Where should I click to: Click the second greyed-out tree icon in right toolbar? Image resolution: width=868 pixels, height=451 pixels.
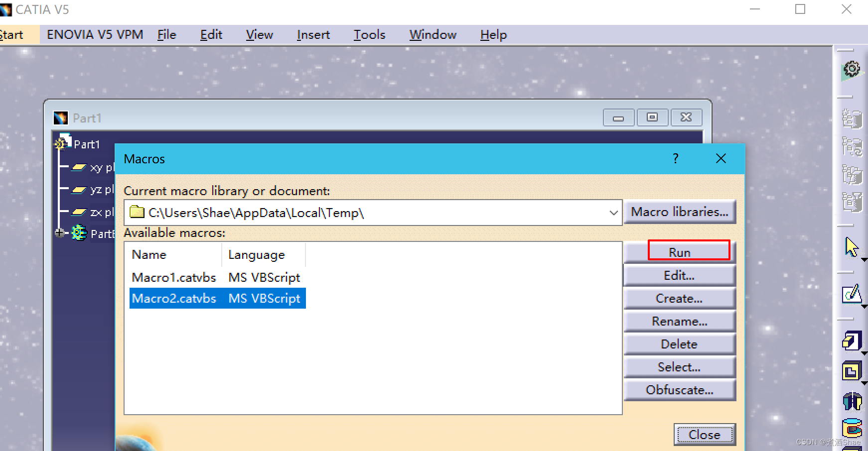(852, 147)
